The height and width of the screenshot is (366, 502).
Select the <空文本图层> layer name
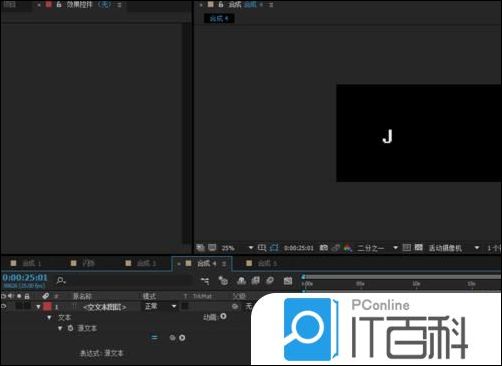104,307
